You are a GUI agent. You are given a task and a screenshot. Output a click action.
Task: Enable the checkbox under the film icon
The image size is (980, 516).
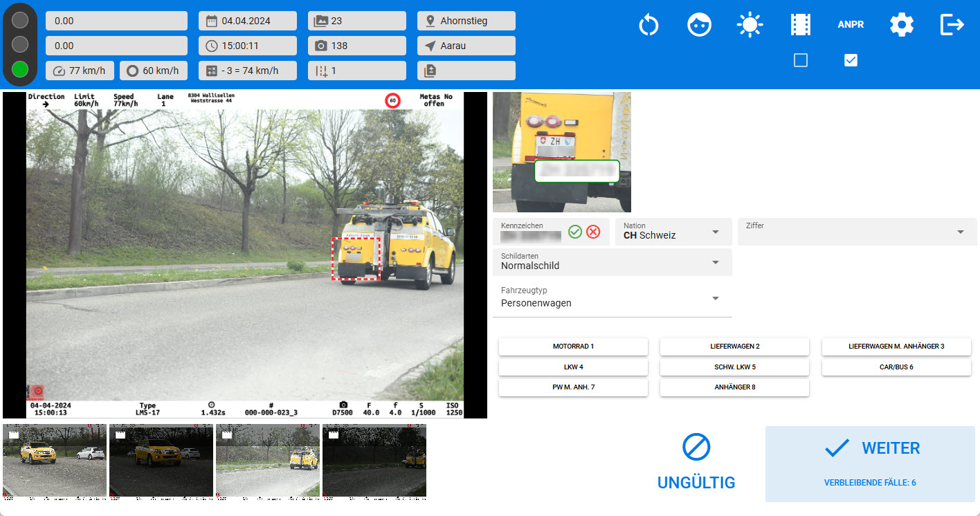coord(801,61)
